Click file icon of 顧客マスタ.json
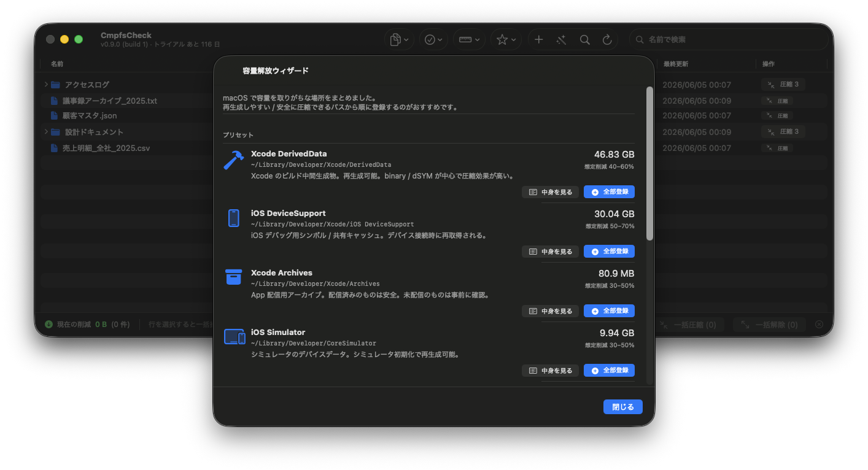868x470 pixels. coord(54,115)
